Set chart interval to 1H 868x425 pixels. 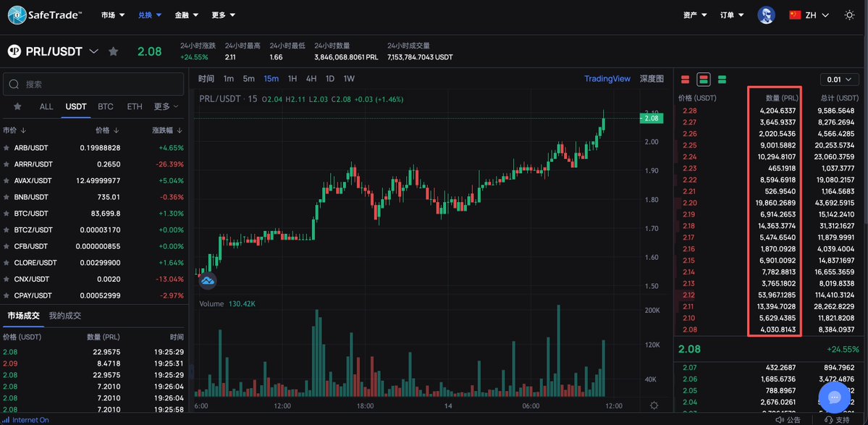point(292,79)
